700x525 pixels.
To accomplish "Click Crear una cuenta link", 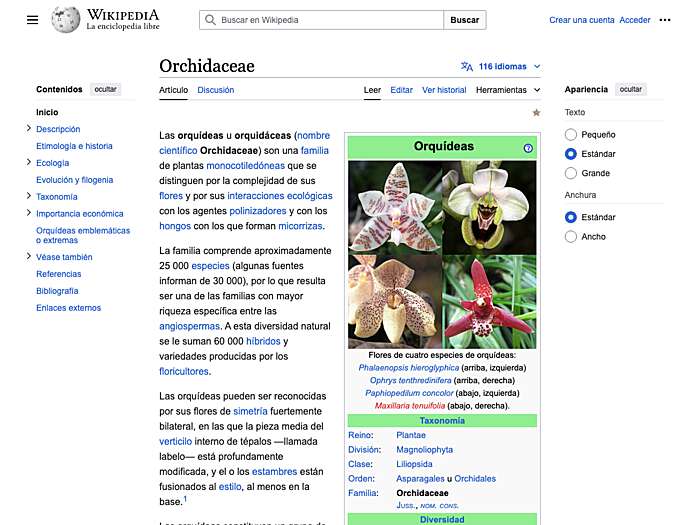I will 581,20.
